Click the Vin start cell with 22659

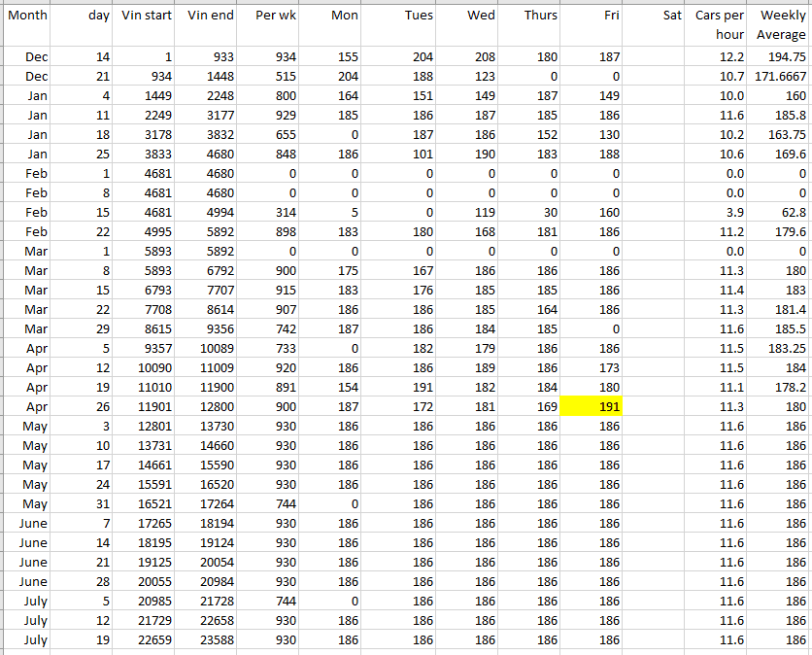point(146,640)
